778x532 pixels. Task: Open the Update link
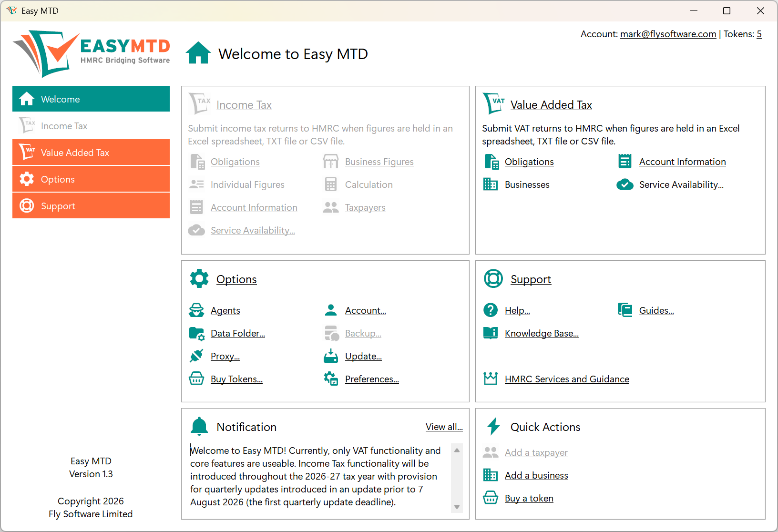(363, 356)
